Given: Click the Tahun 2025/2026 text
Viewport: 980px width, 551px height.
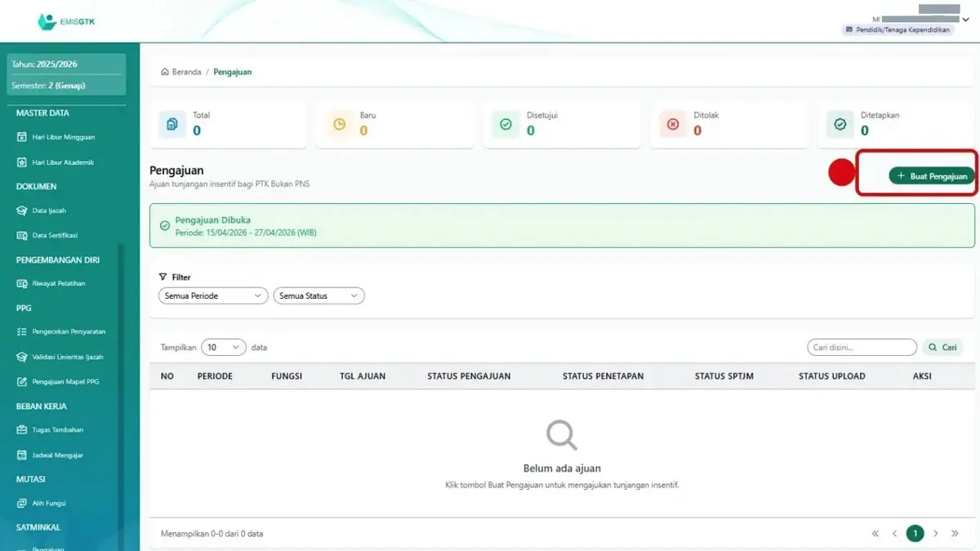Looking at the screenshot, I should [x=45, y=64].
